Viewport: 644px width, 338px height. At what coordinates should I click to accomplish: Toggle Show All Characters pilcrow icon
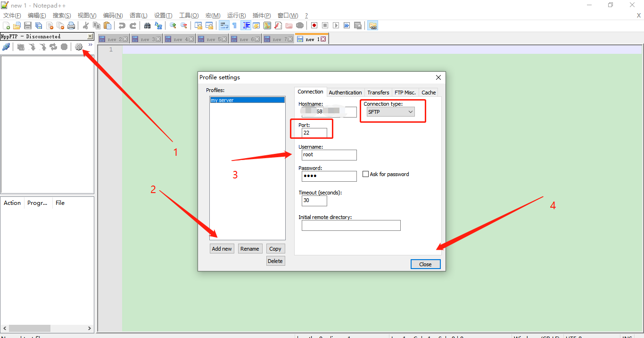234,25
